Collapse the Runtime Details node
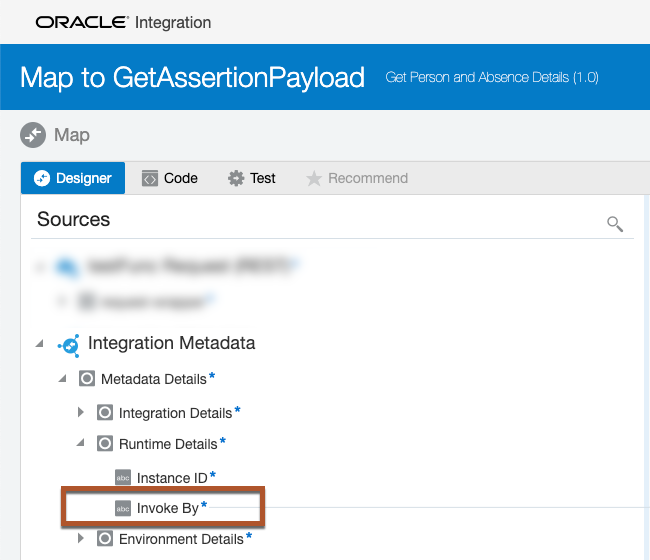Image resolution: width=650 pixels, height=560 pixels. pyautogui.click(x=81, y=443)
